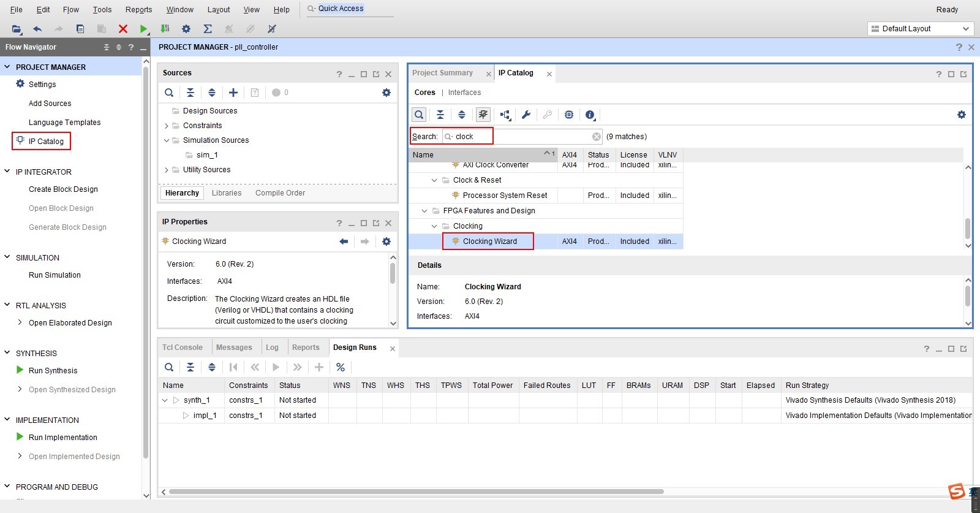The image size is (980, 513).
Task: Toggle the search bar in IP Catalog
Action: (x=419, y=115)
